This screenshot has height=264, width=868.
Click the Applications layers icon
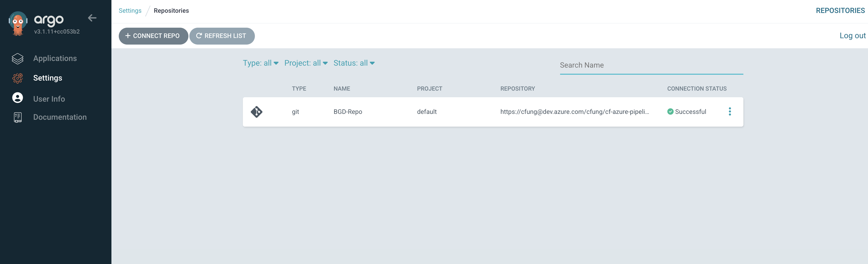point(18,59)
